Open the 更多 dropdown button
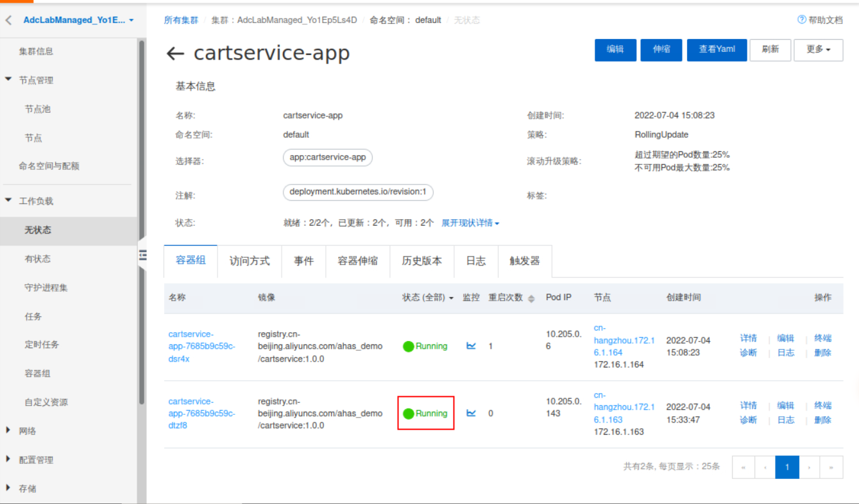Viewport: 859px width, 504px height. point(818,49)
